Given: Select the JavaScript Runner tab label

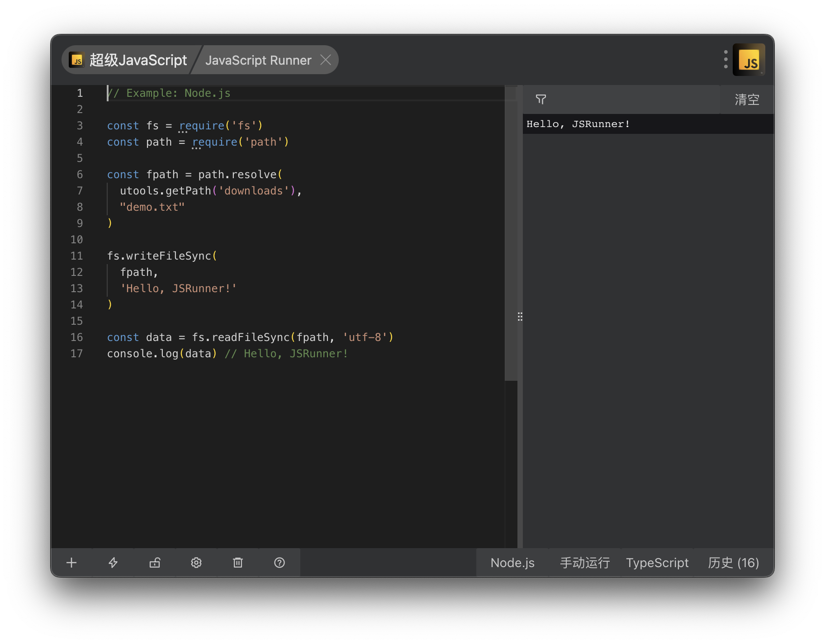Looking at the screenshot, I should (258, 60).
